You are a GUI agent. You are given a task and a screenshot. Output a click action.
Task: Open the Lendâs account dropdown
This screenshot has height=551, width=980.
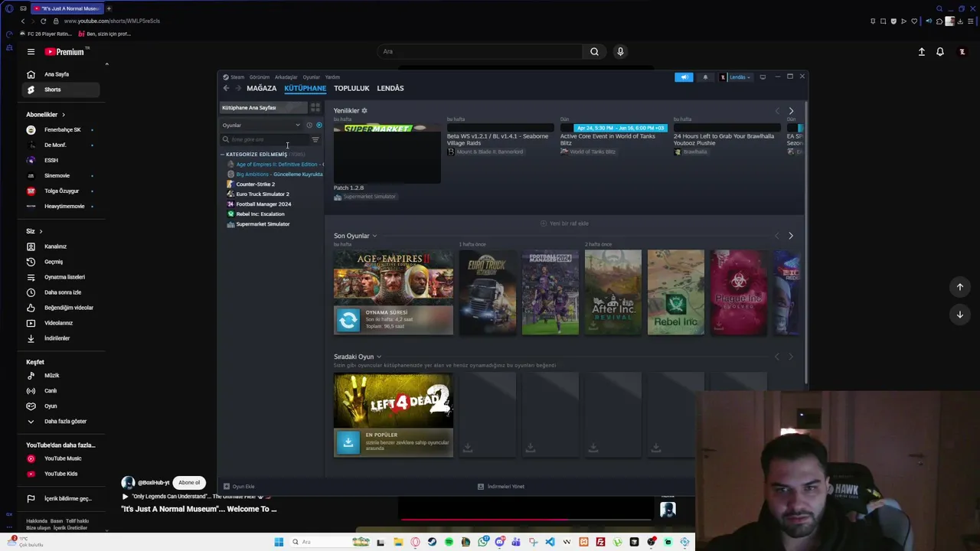[736, 77]
